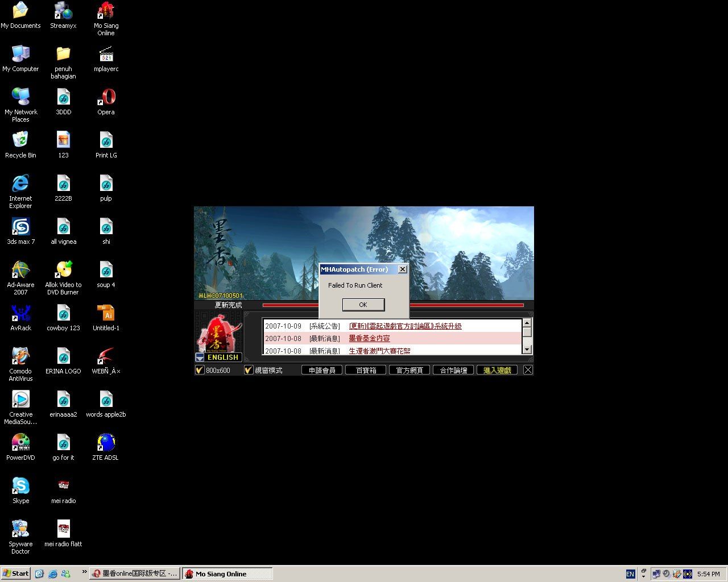Image resolution: width=728 pixels, height=582 pixels.
Task: Select the Allok Video to DVD Burner icon
Action: coord(63,278)
